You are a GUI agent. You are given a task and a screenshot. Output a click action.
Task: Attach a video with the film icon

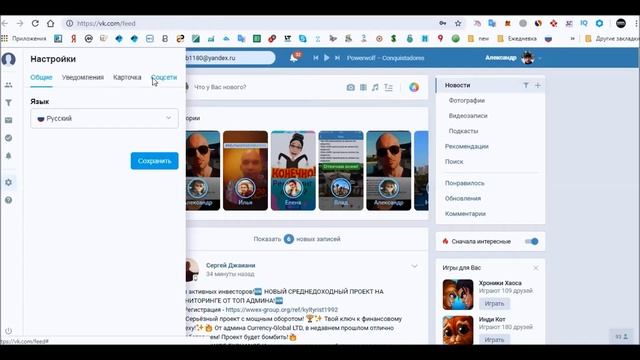(x=363, y=87)
